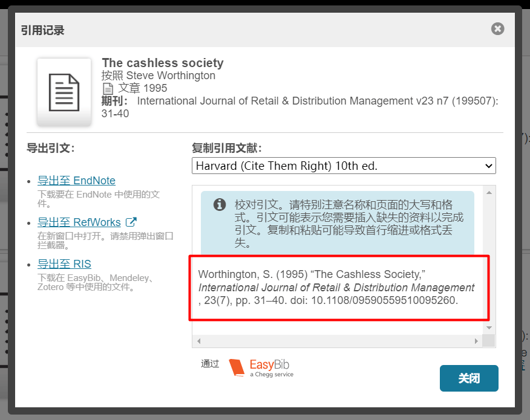530x420 pixels.
Task: Click the blue proofread citation notice
Action: (338, 223)
